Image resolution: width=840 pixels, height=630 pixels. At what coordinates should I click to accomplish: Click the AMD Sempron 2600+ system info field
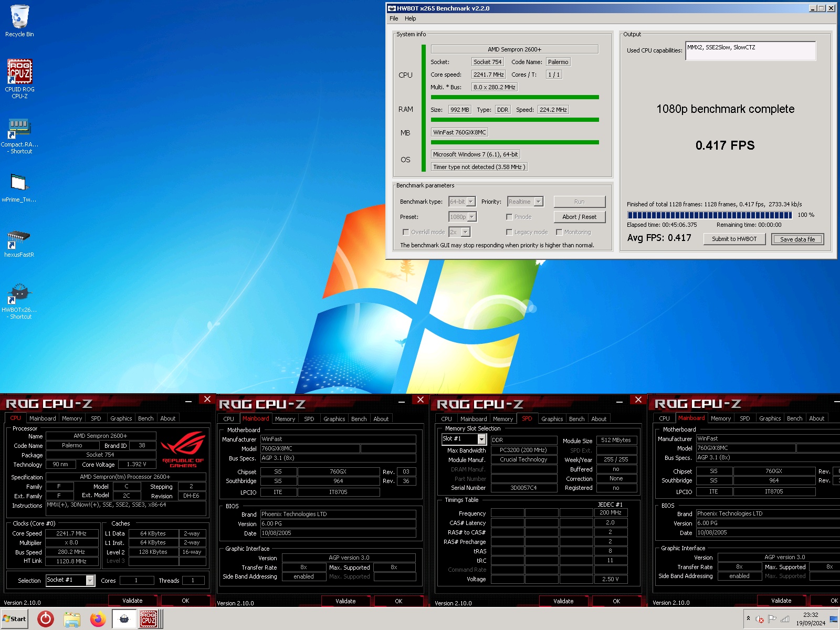tap(514, 49)
